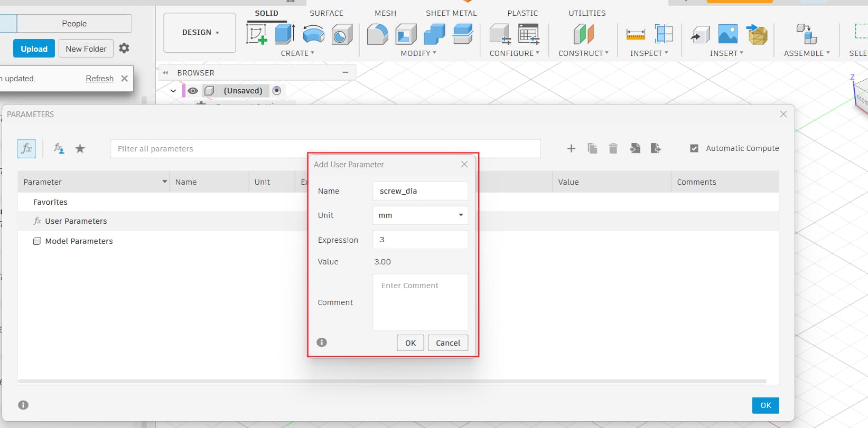Select the Shell tool in Modify
868x428 pixels.
click(406, 35)
